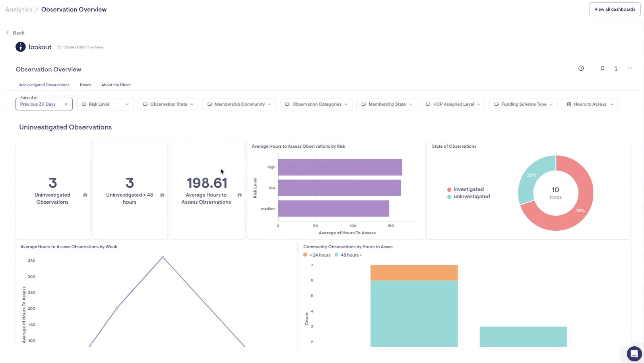644x363 pixels.
Task: Click the bookmark icon
Action: 603,68
